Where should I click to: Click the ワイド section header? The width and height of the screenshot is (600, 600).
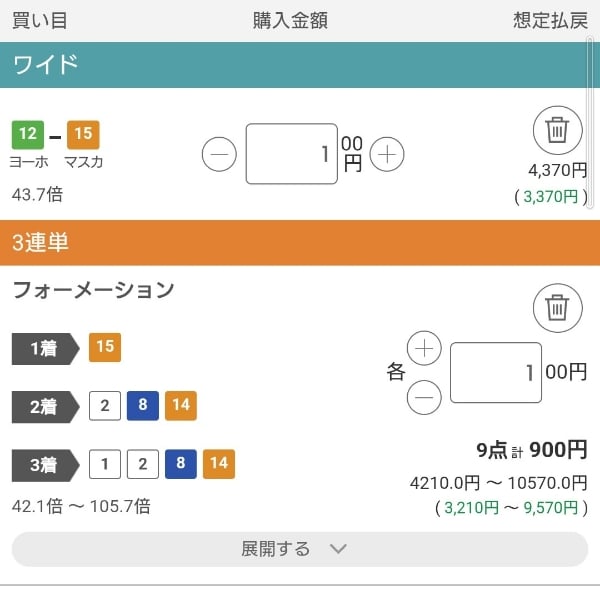click(300, 65)
